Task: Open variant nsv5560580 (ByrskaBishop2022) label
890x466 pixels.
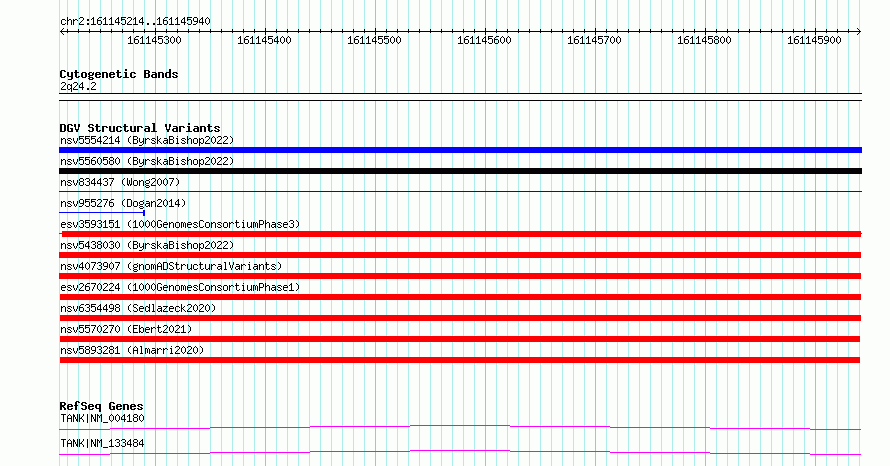Action: coord(147,161)
